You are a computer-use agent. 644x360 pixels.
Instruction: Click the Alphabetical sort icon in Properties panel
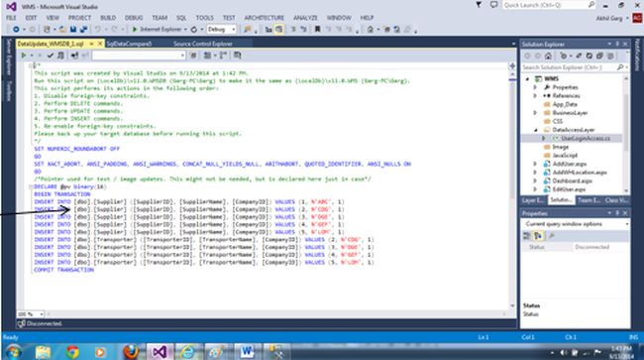pos(538,235)
